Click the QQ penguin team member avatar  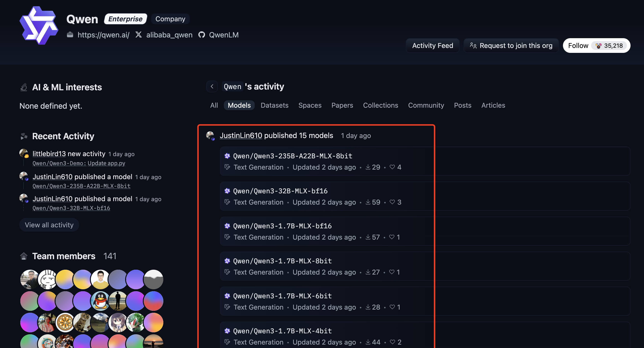click(x=100, y=301)
